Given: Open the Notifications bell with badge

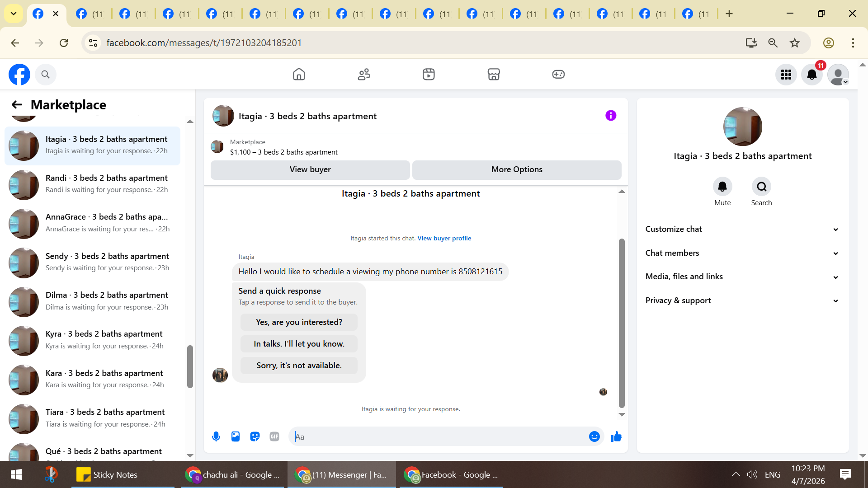Looking at the screenshot, I should click(812, 75).
